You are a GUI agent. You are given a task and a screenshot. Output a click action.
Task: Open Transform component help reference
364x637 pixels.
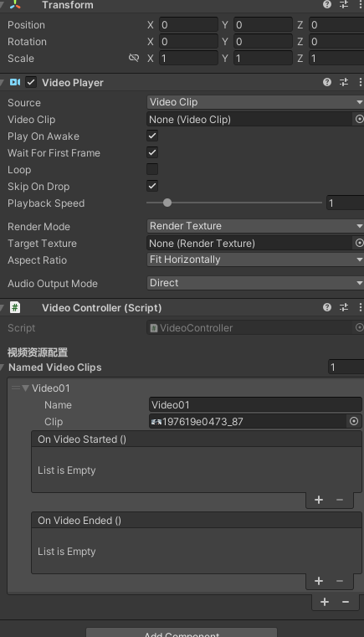(x=327, y=4)
